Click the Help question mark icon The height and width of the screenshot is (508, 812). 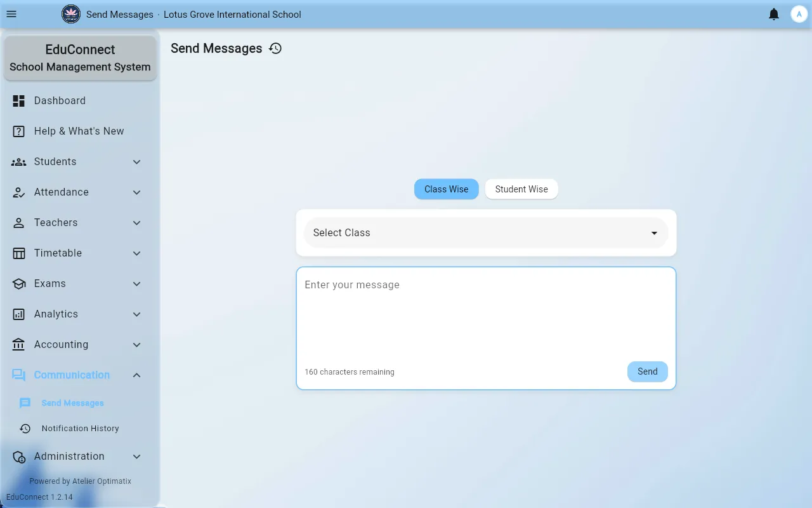(19, 131)
